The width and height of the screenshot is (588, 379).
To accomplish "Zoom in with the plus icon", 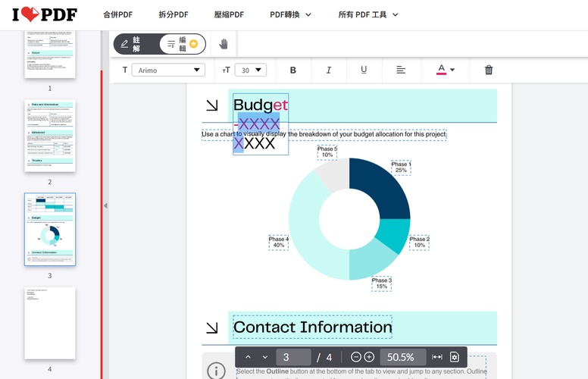I will pyautogui.click(x=369, y=357).
